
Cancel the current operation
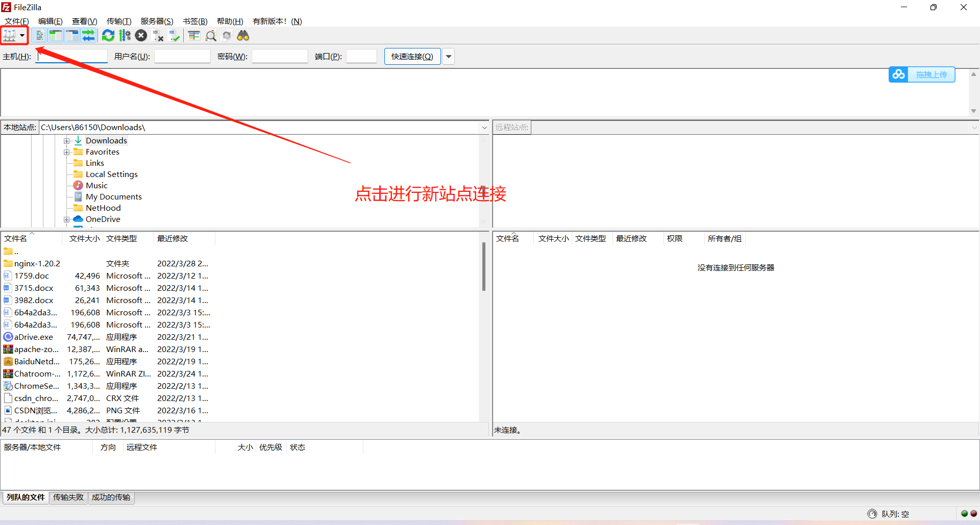click(x=141, y=36)
